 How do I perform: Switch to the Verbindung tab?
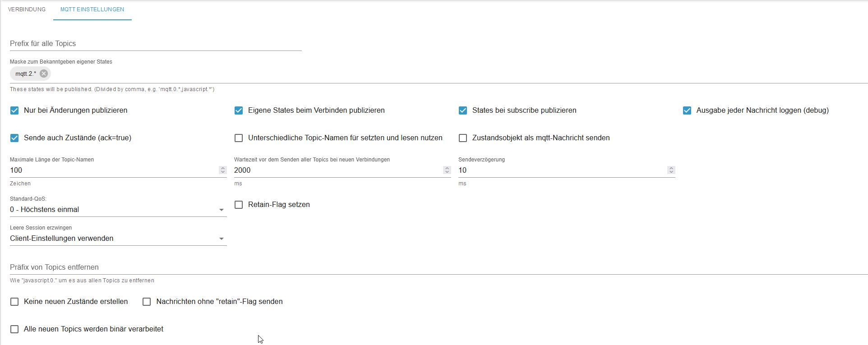click(x=27, y=9)
